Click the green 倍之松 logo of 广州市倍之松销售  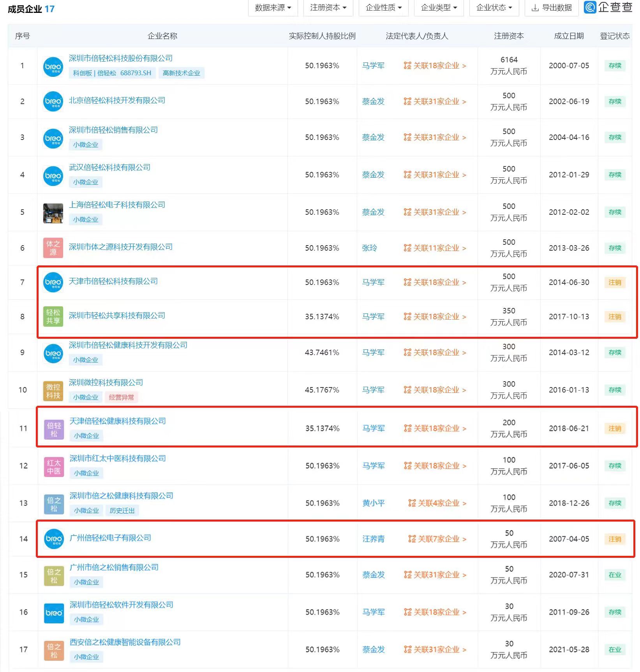pos(54,576)
